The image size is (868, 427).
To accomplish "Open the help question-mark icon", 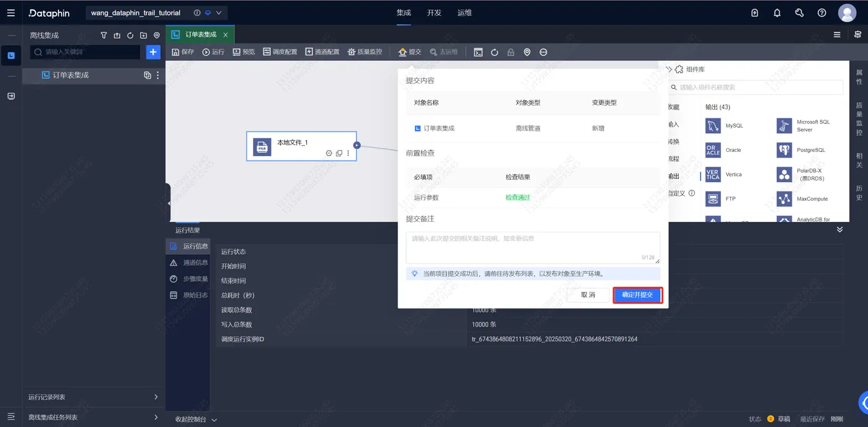I will coord(821,12).
